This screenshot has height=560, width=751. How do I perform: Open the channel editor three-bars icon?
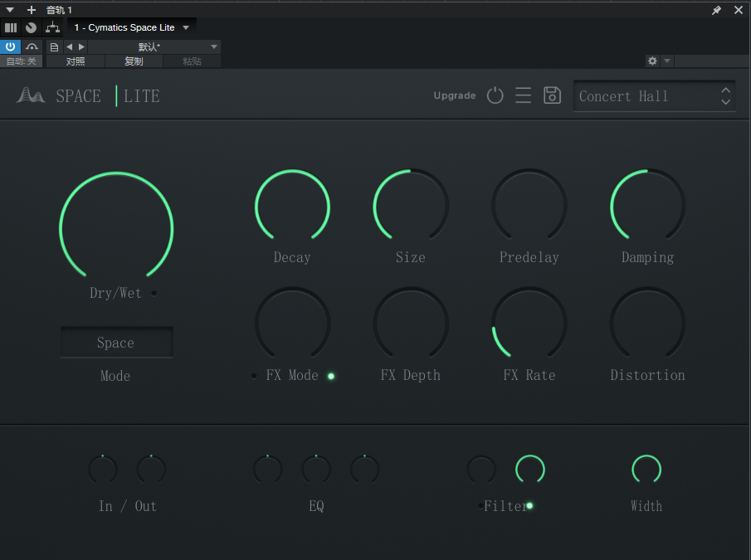pos(11,27)
